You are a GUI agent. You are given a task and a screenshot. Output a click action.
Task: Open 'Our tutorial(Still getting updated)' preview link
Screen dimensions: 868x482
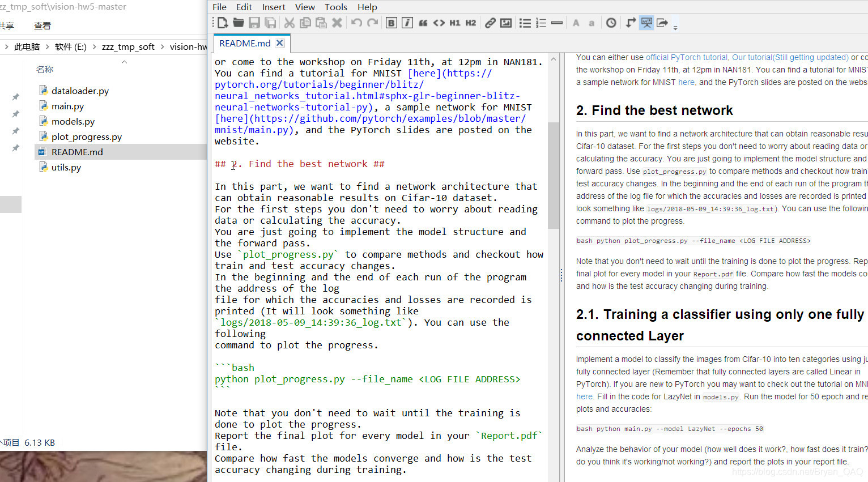tap(790, 57)
